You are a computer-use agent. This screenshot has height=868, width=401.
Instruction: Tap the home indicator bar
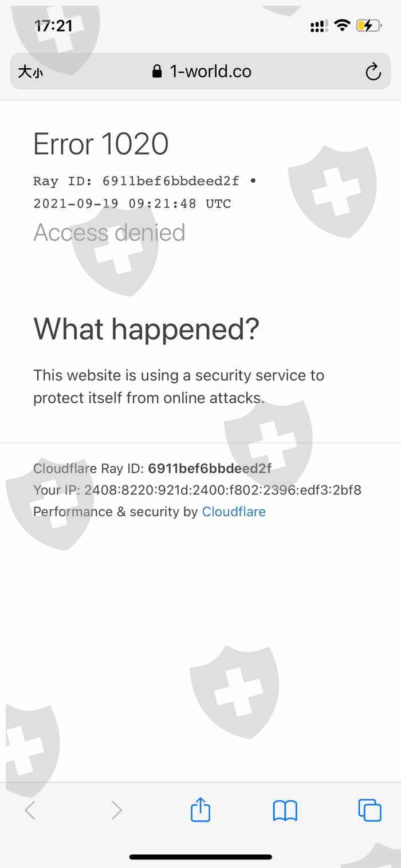click(200, 857)
